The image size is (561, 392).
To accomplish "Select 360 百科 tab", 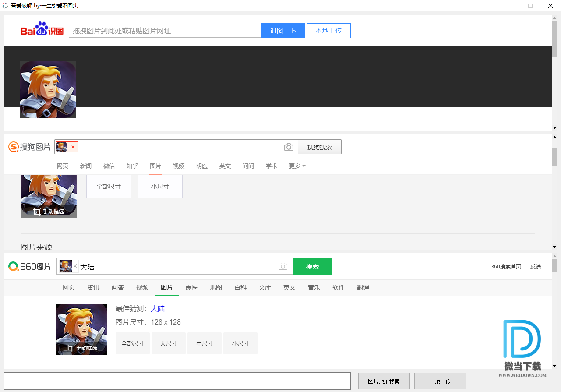I will click(x=240, y=287).
